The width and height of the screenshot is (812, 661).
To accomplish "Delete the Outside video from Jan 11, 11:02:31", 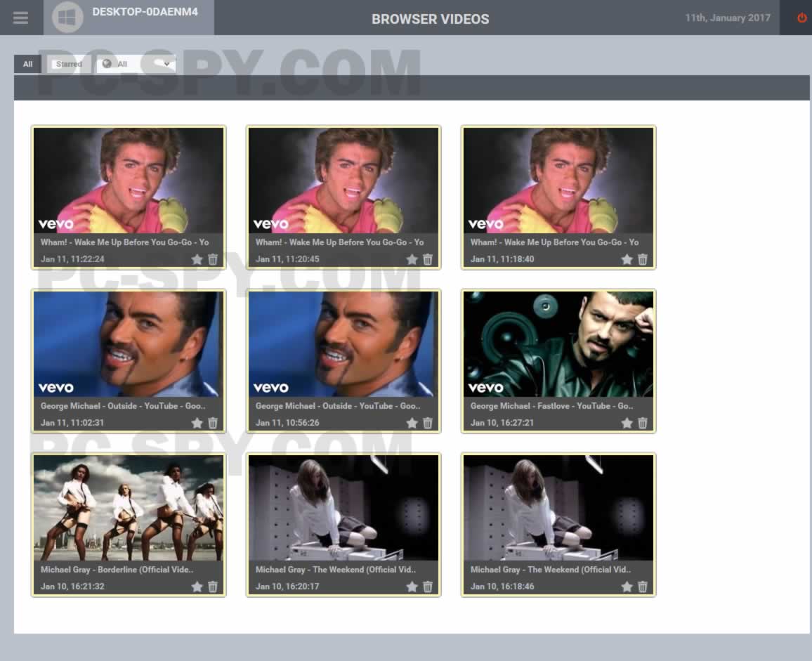I will click(x=213, y=423).
